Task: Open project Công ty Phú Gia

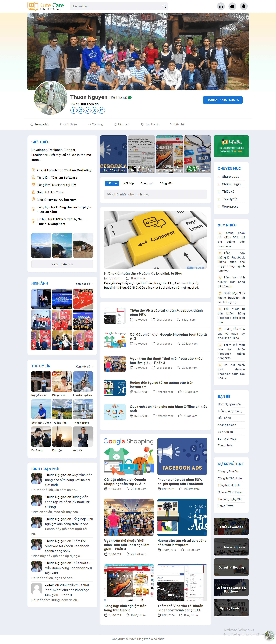Action: click(228, 471)
